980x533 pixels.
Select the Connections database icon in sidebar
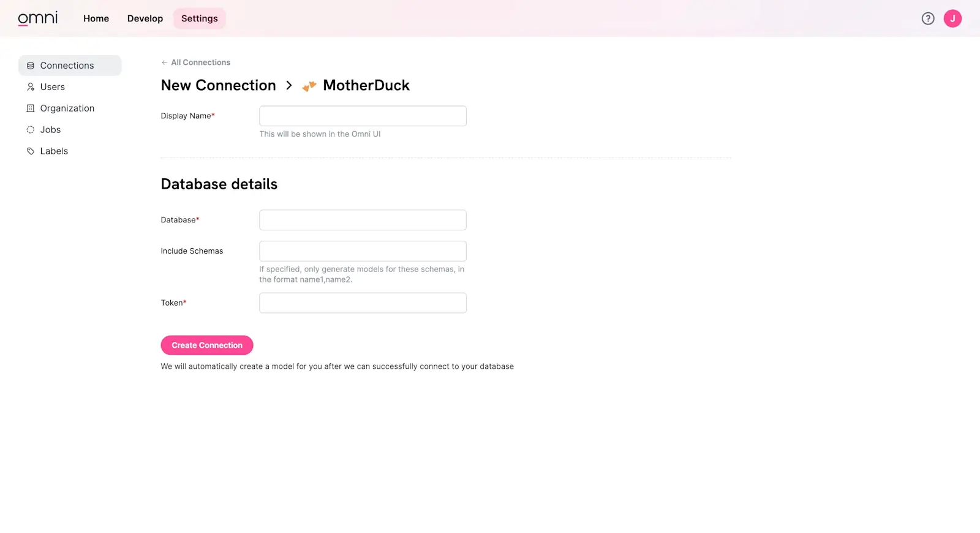click(30, 66)
